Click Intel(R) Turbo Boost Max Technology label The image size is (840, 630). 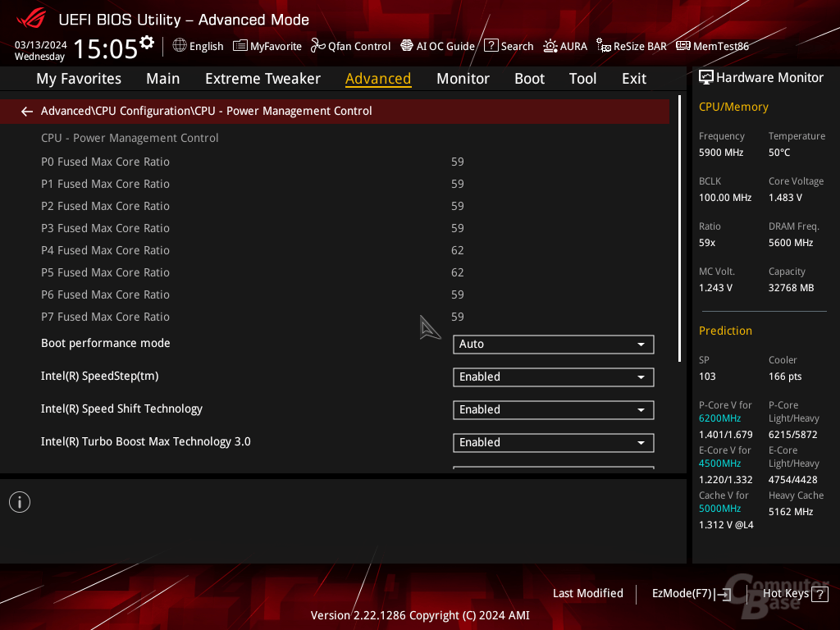pyautogui.click(x=146, y=442)
